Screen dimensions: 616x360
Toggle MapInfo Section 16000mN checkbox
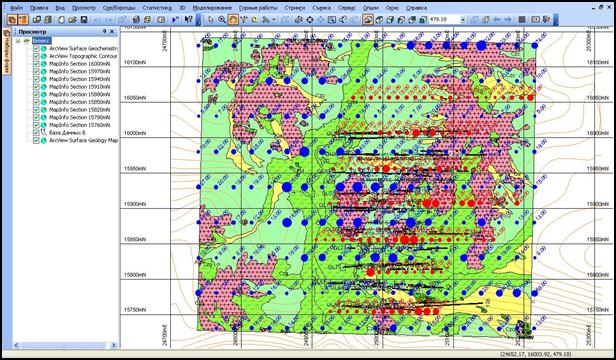pyautogui.click(x=36, y=64)
